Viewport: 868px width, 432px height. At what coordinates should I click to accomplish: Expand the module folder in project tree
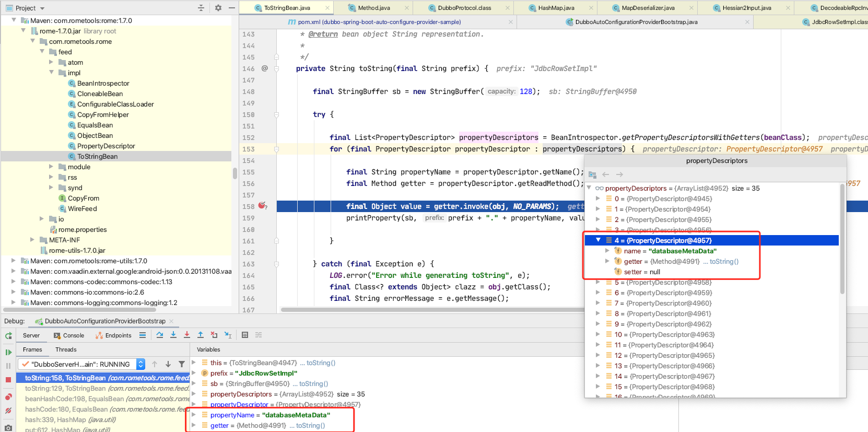pos(51,167)
